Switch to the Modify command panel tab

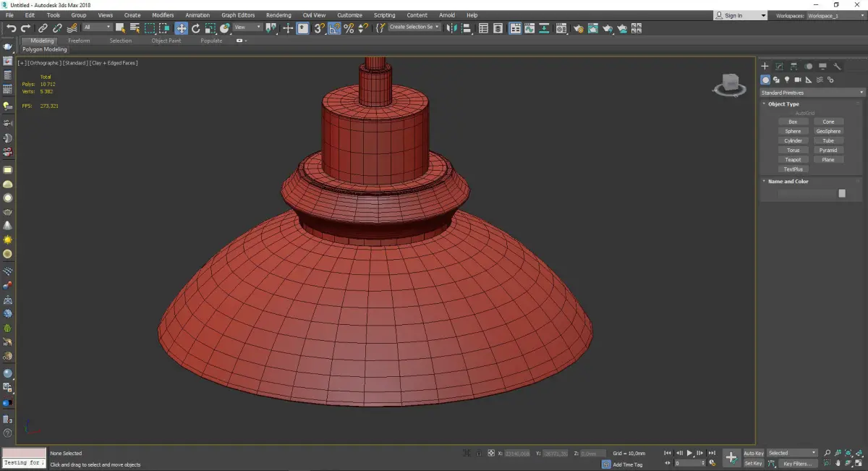779,66
